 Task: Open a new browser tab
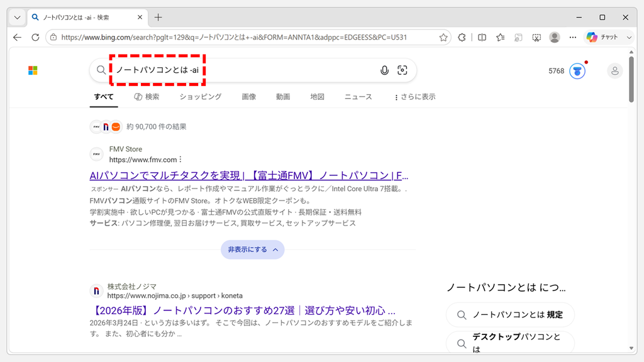[x=158, y=17]
